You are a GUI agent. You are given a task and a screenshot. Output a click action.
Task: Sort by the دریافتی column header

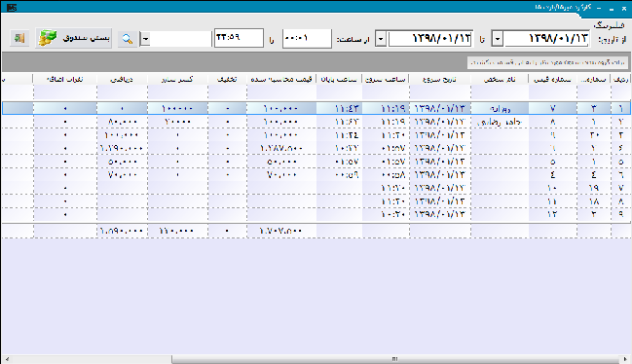[122, 80]
